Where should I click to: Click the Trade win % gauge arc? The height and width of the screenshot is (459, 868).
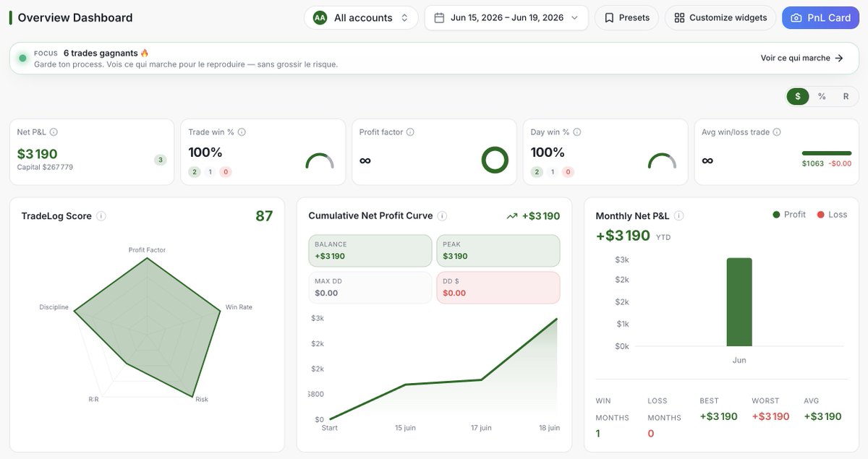pos(320,160)
